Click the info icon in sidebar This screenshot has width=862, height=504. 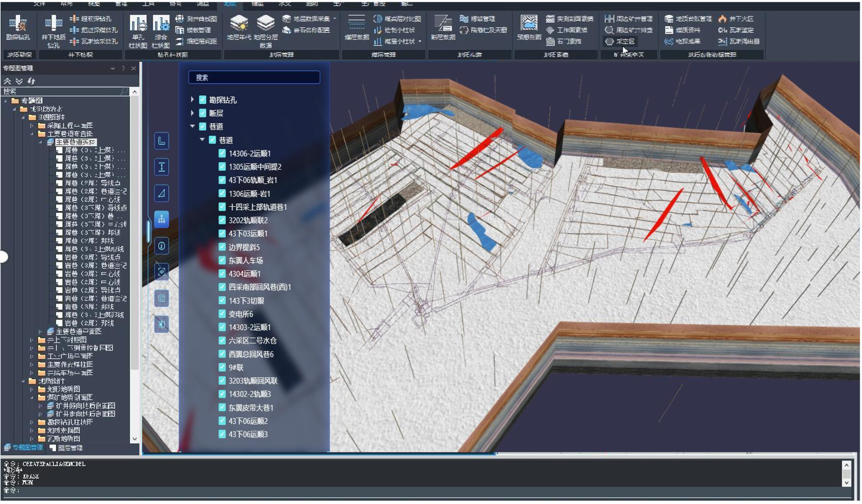point(161,246)
